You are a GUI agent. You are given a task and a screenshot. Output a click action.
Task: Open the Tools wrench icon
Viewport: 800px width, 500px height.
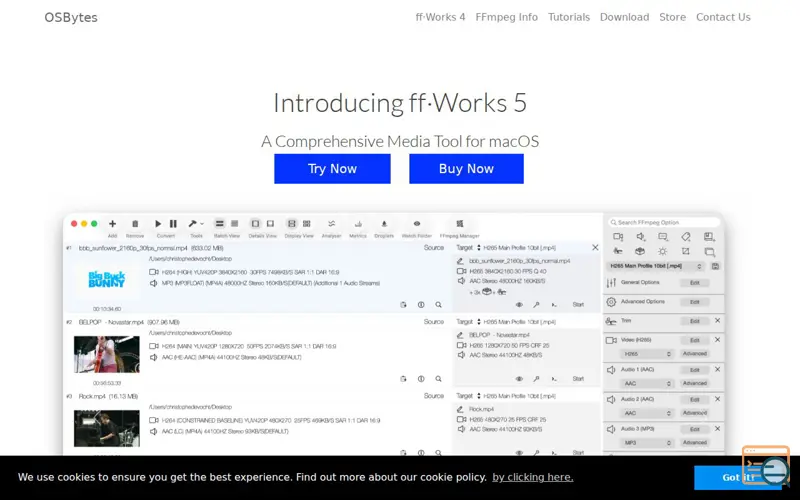click(192, 223)
